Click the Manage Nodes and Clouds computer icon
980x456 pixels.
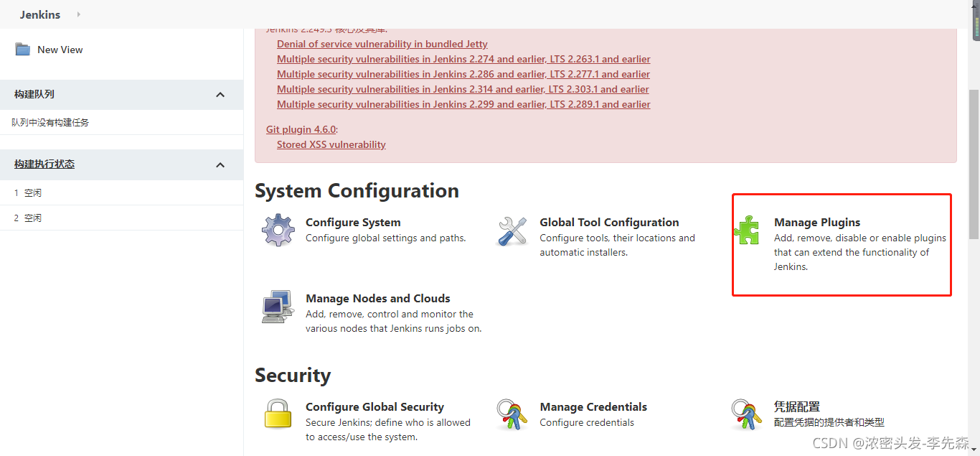point(278,307)
